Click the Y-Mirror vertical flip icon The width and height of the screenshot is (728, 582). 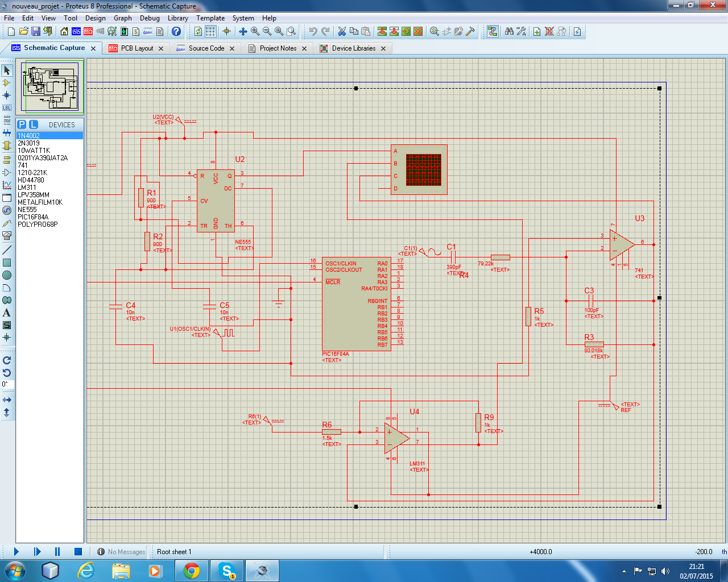[x=7, y=413]
